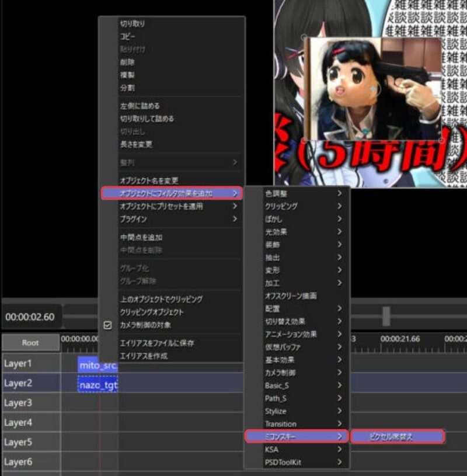This screenshot has width=467, height=476.
Task: Select the mito_src clip on Layer1
Action: point(97,365)
